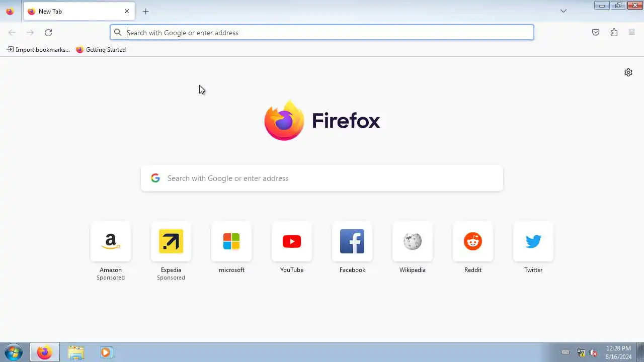Open the Facebook shortcut tile
The height and width of the screenshot is (362, 644).
(352, 241)
